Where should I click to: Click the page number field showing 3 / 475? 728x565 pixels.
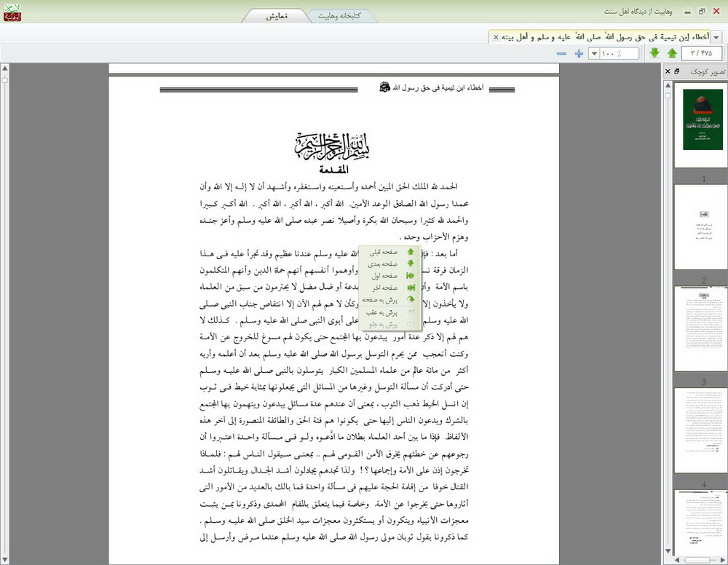[x=702, y=53]
